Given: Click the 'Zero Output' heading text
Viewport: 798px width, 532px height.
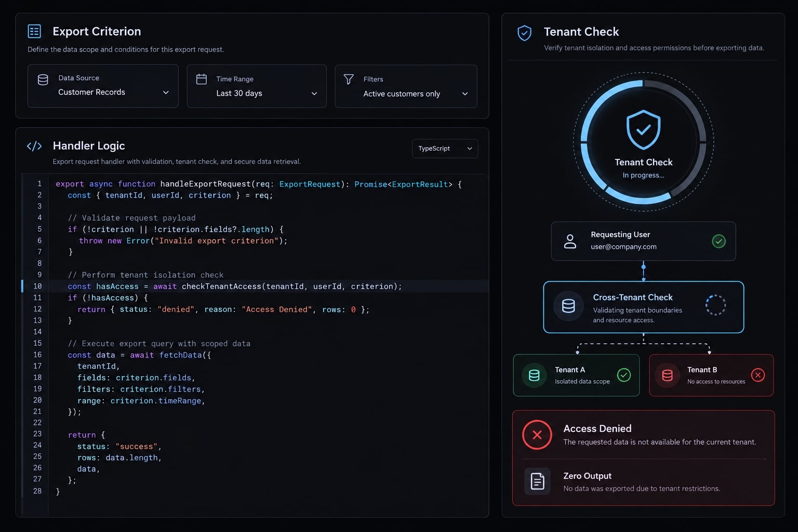Looking at the screenshot, I should tap(587, 476).
